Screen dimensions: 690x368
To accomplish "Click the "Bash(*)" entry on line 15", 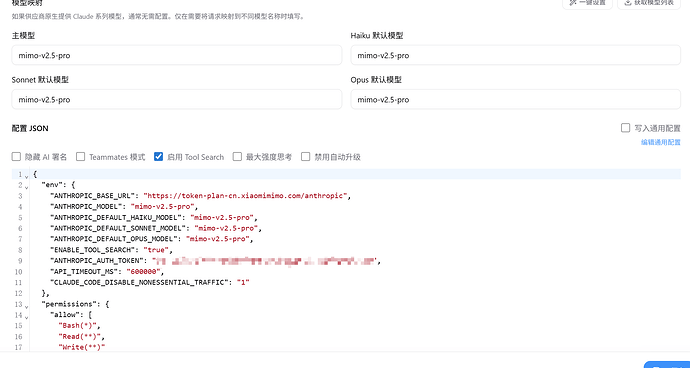I will pos(77,326).
